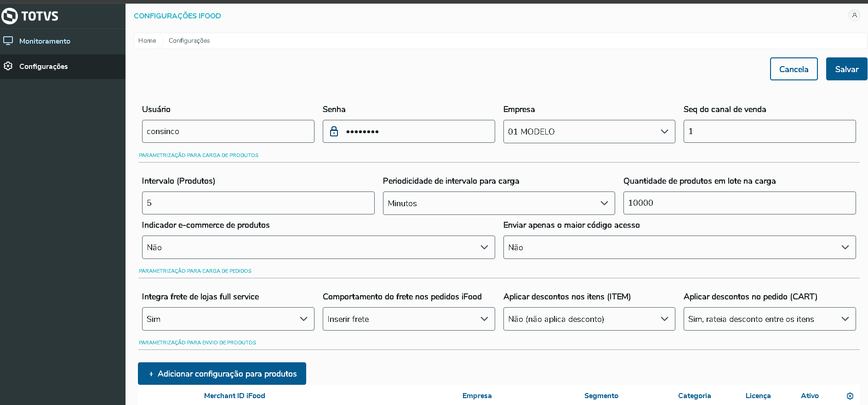Screen dimensions: 868x405
Task: Click Adicionar configuração para produtos button
Action: 222,374
